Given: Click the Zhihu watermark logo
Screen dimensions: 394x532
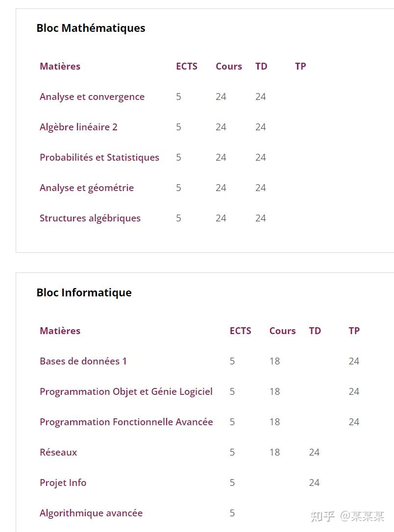Looking at the screenshot, I should (x=323, y=516).
